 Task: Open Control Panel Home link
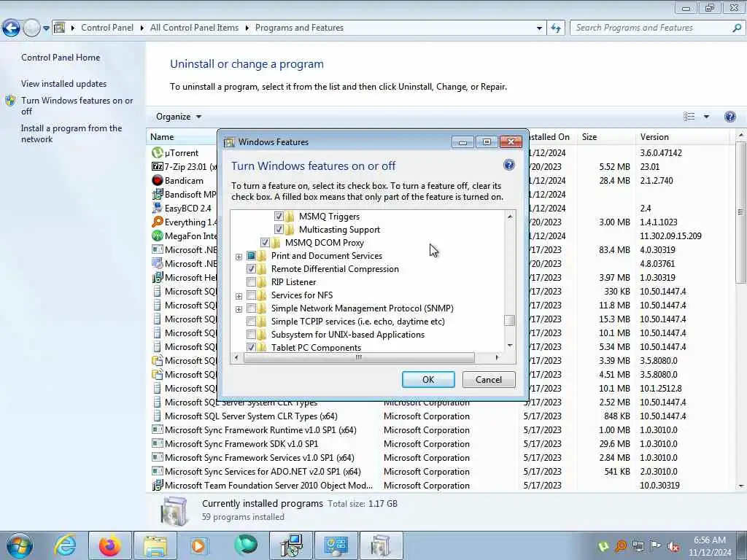point(61,57)
